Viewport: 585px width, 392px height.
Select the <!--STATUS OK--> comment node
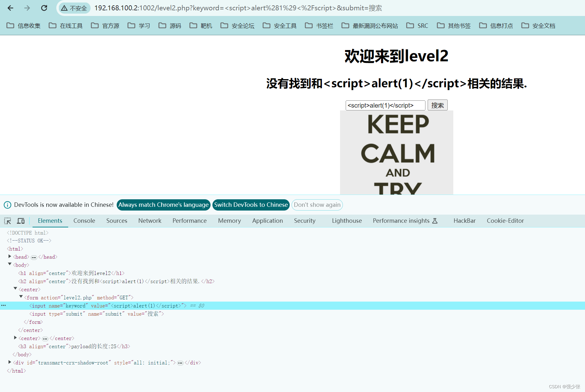[29, 241]
